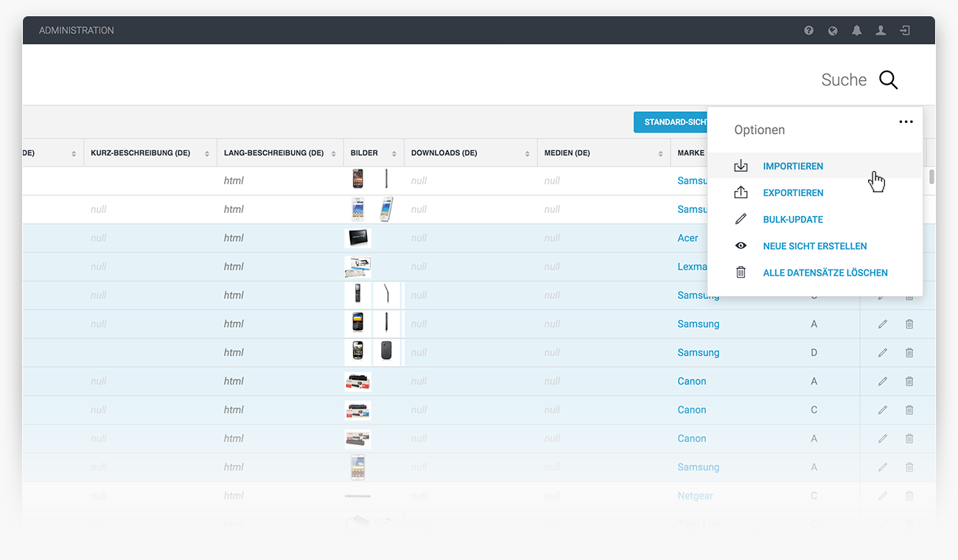Click the Acer row product thumbnail

click(x=358, y=238)
